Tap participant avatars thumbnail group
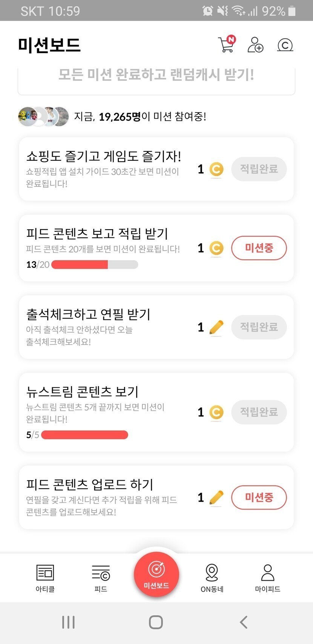Viewport: 313px width, 644px height. [44, 116]
